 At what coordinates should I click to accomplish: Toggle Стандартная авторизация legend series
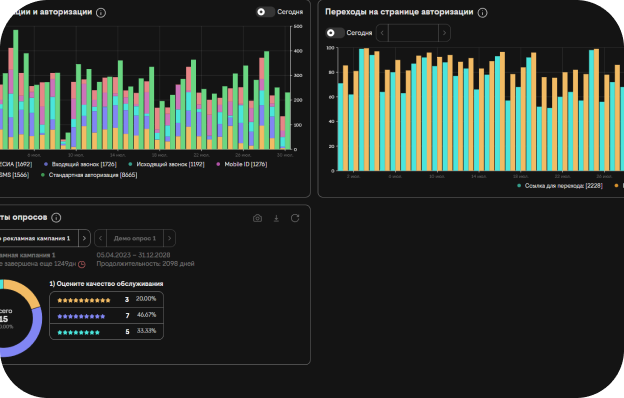click(89, 175)
